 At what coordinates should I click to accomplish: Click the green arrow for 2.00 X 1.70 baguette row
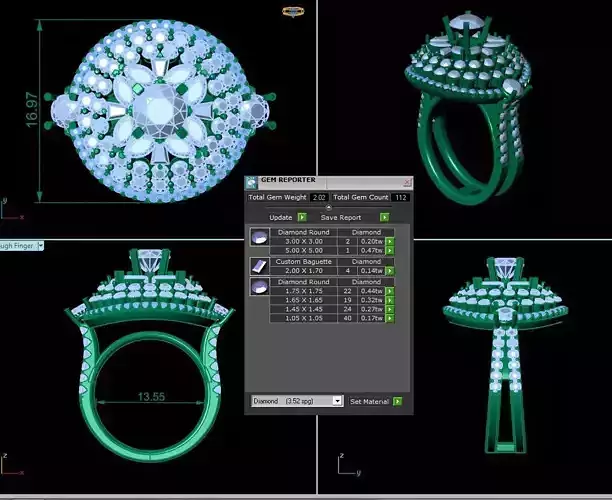coord(390,271)
